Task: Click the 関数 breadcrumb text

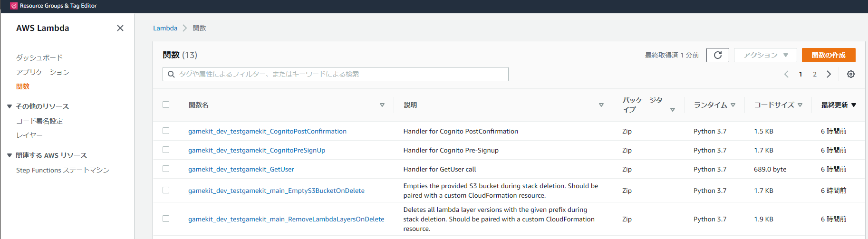Action: [199, 28]
